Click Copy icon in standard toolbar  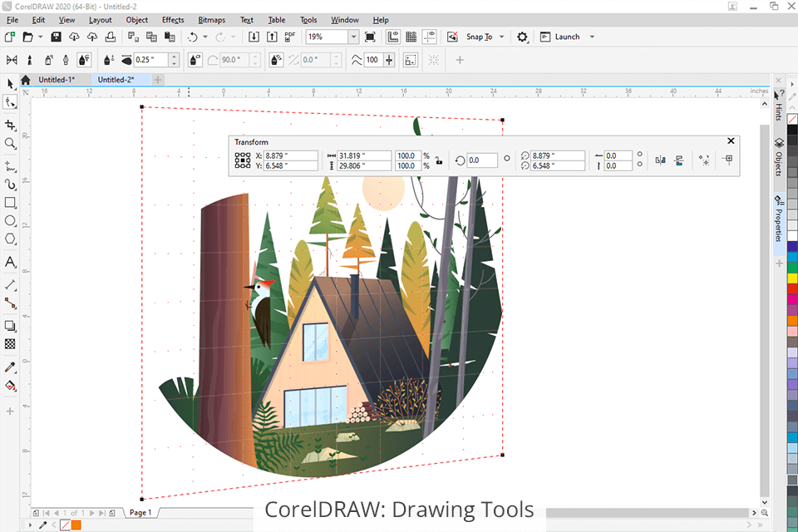pos(151,37)
